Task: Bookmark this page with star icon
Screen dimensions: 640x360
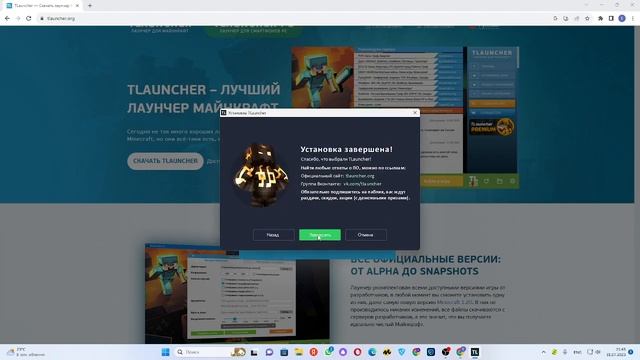Action: [x=587, y=18]
